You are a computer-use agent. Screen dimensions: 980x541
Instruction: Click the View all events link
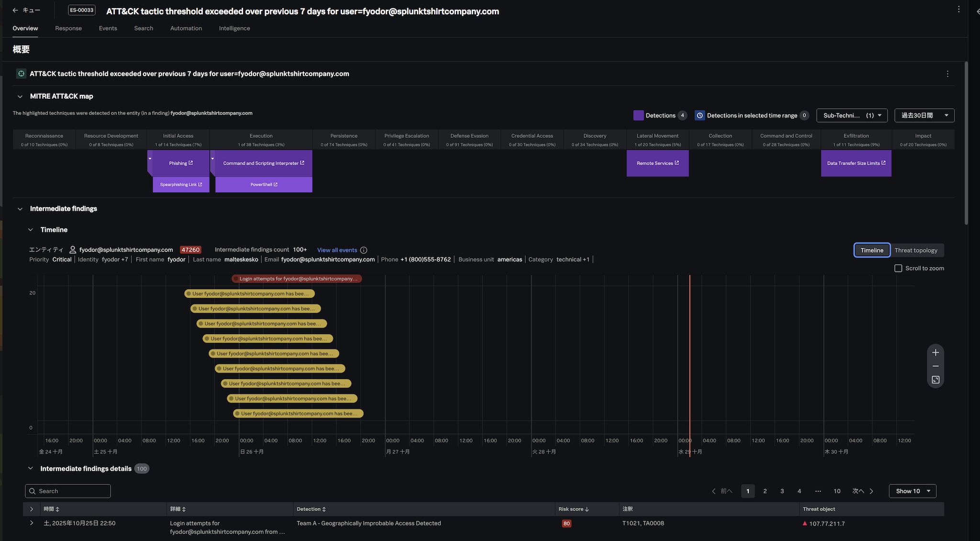(x=337, y=250)
